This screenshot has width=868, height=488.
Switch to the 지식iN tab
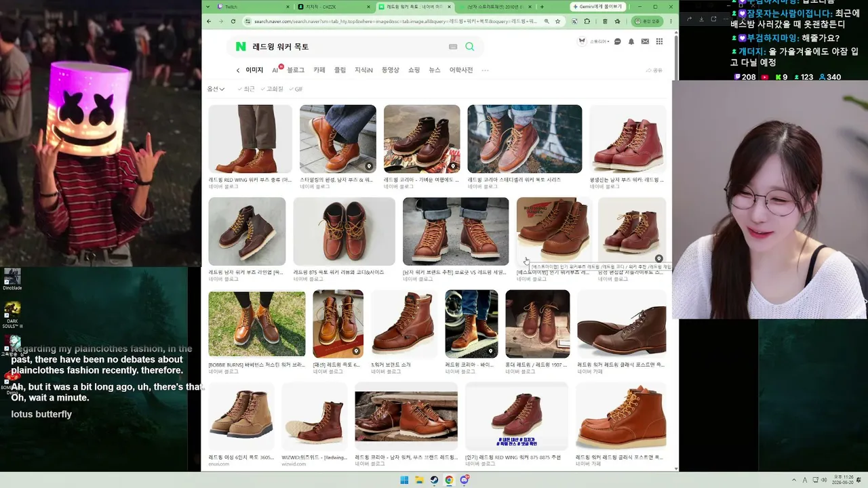click(x=363, y=70)
